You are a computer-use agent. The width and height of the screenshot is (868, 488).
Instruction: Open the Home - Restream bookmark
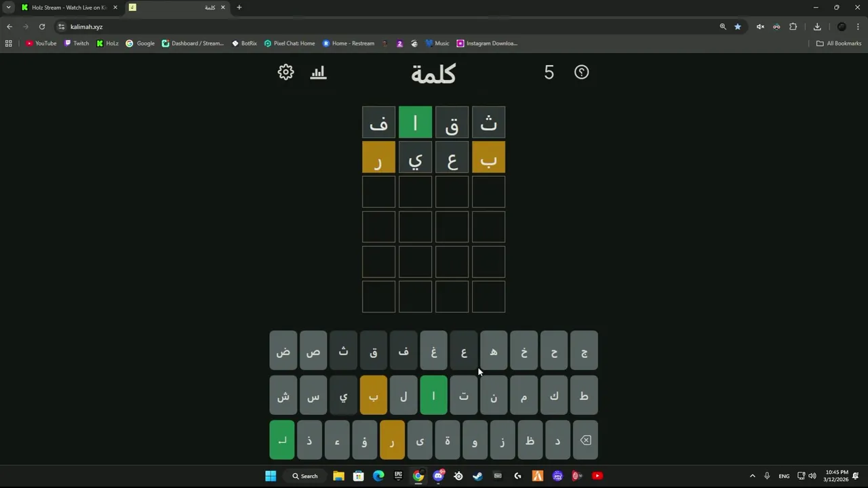[x=349, y=43]
